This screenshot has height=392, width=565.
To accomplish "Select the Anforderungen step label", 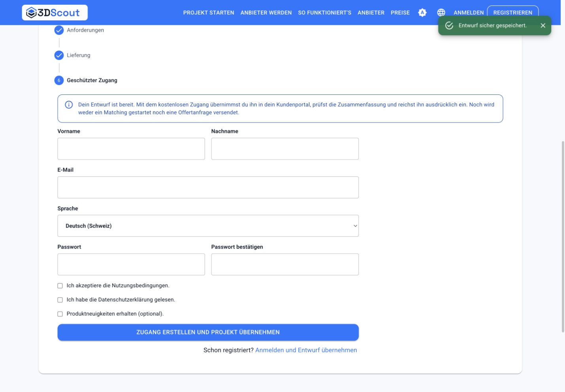I will pos(85,30).
